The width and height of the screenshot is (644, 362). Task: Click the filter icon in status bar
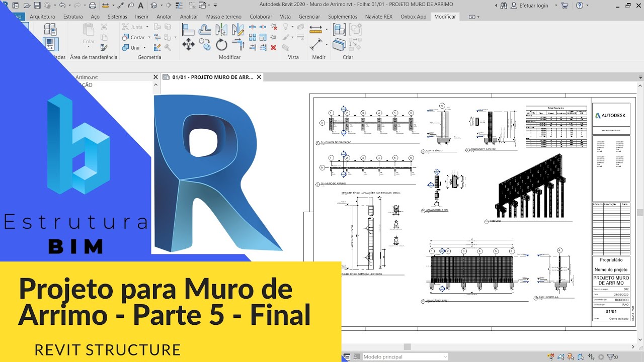[610, 357]
